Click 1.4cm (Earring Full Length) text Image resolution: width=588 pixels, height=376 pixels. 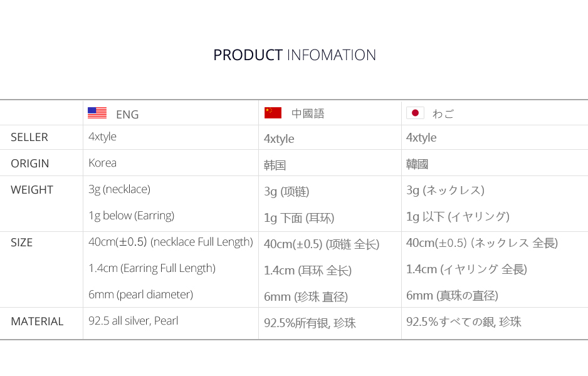[152, 268]
